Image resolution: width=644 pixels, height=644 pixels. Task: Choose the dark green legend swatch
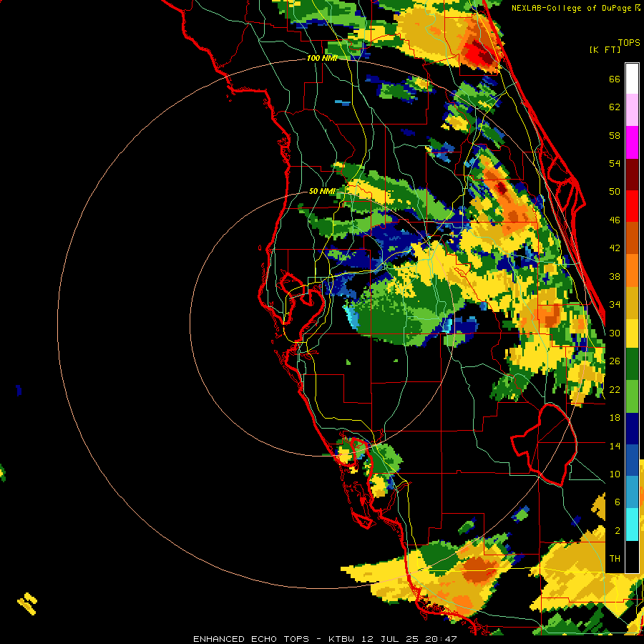[x=632, y=365]
